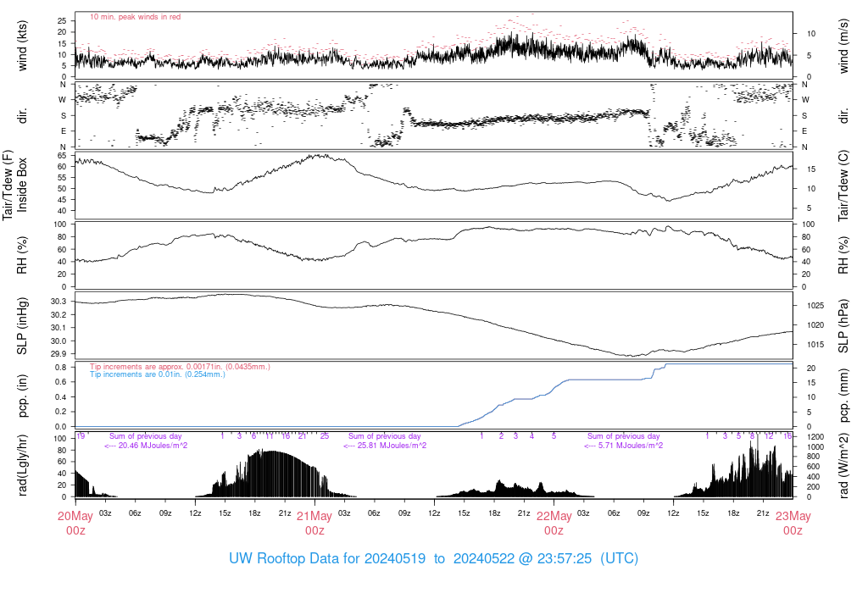Select the '25' tick on wind (kts) axis
This screenshot has width=868, height=593.
click(61, 21)
